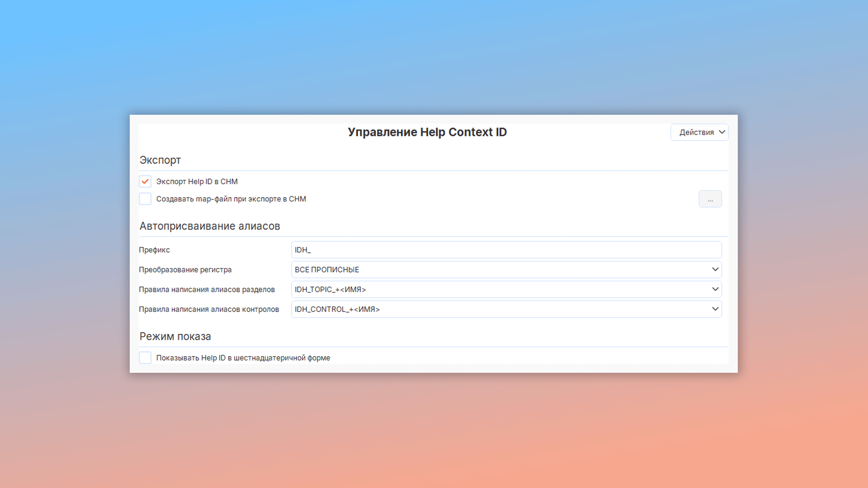This screenshot has width=868, height=488.
Task: Click the Префикс field label
Action: click(154, 250)
